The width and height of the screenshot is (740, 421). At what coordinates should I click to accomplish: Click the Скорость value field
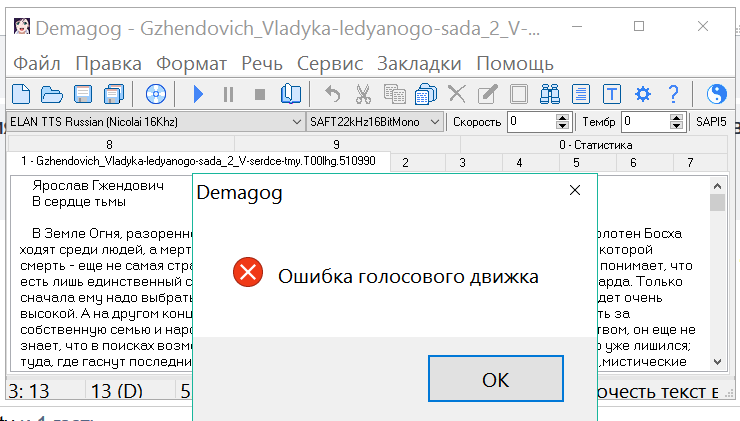pos(531,122)
